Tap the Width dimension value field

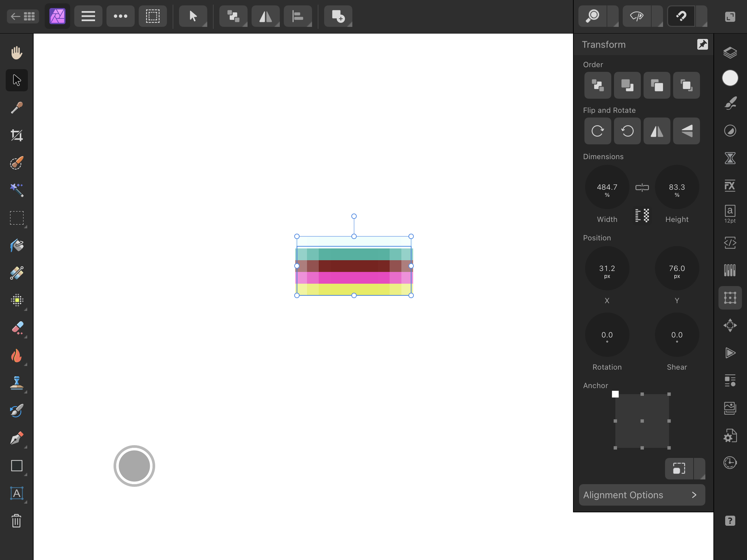point(607,187)
